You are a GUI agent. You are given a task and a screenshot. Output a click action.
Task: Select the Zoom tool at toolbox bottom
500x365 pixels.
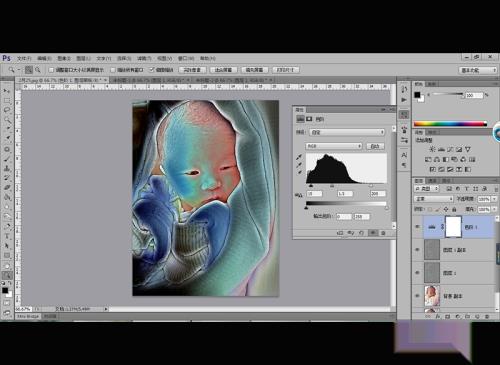pos(7,275)
